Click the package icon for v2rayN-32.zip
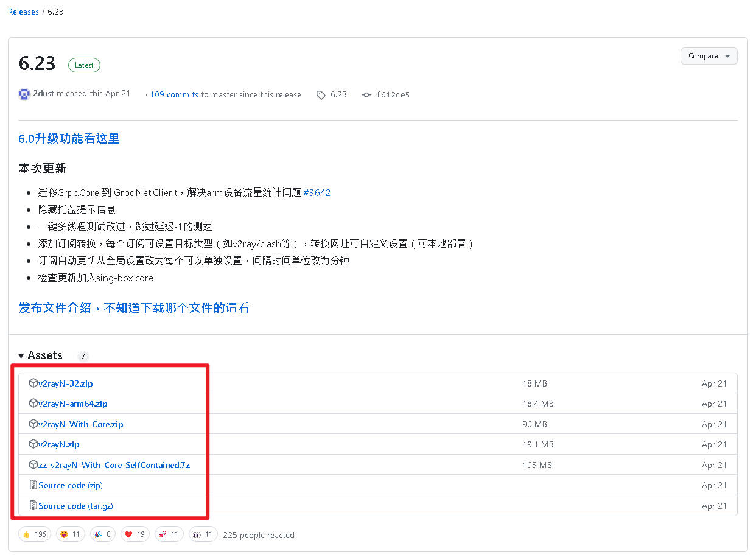756x560 pixels. [x=33, y=383]
